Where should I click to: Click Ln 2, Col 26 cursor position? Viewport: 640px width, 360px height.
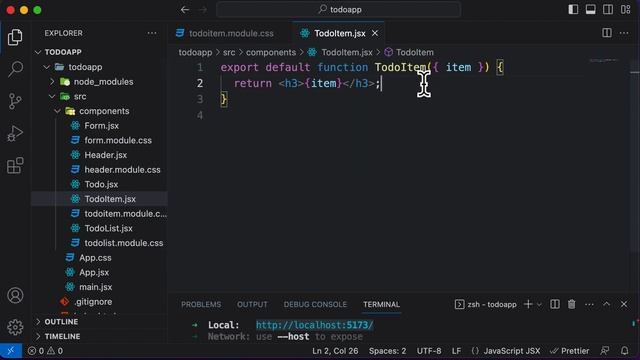coord(335,351)
